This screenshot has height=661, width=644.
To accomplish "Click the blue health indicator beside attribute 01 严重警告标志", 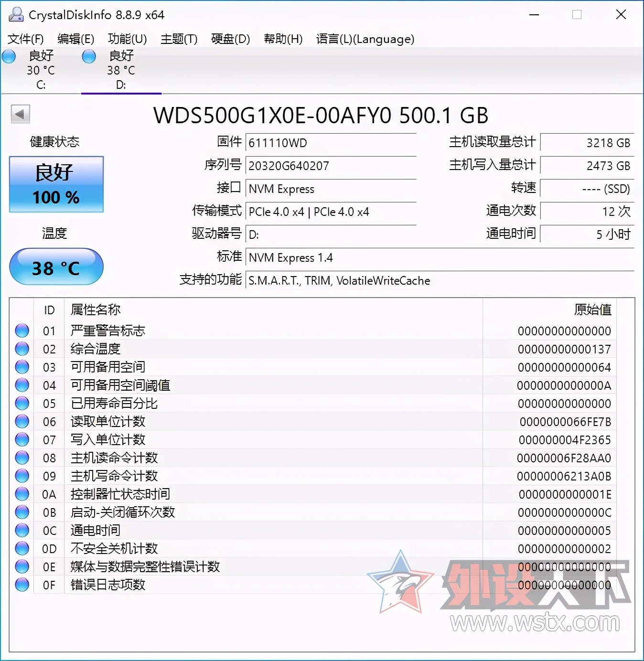I will (x=21, y=330).
